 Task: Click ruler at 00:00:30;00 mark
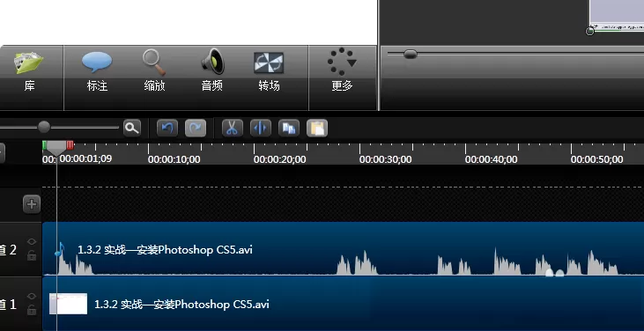pyautogui.click(x=386, y=159)
